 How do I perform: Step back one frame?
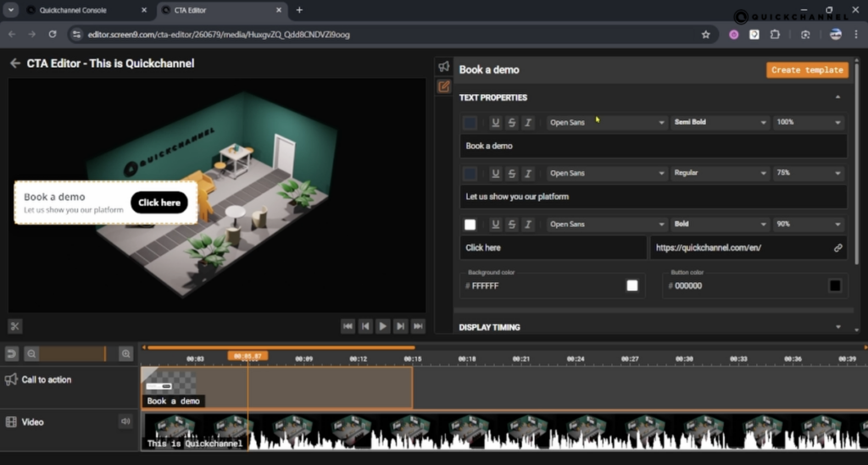pos(365,326)
